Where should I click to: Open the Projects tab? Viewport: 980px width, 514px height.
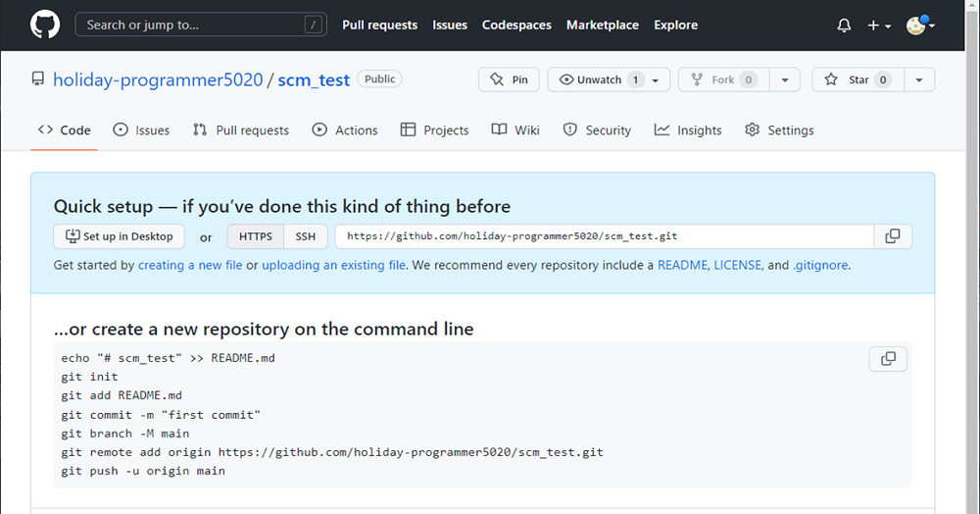(x=434, y=130)
